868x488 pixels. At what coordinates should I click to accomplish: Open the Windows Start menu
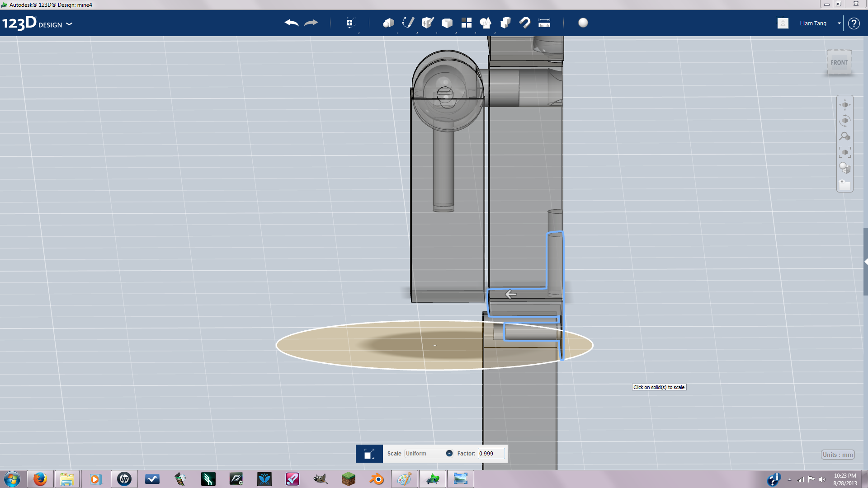(x=12, y=479)
